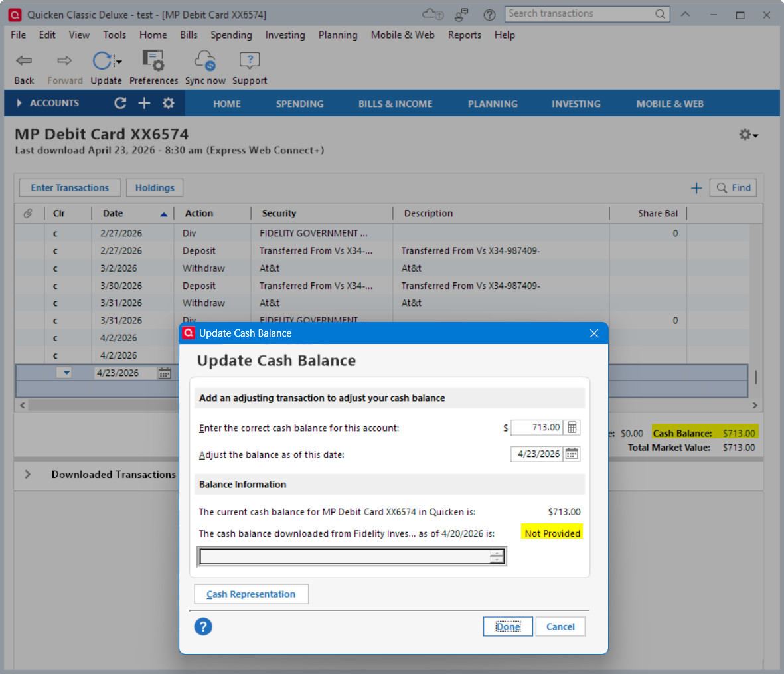Click the Clr column header
The height and width of the screenshot is (674, 784).
coord(59,214)
